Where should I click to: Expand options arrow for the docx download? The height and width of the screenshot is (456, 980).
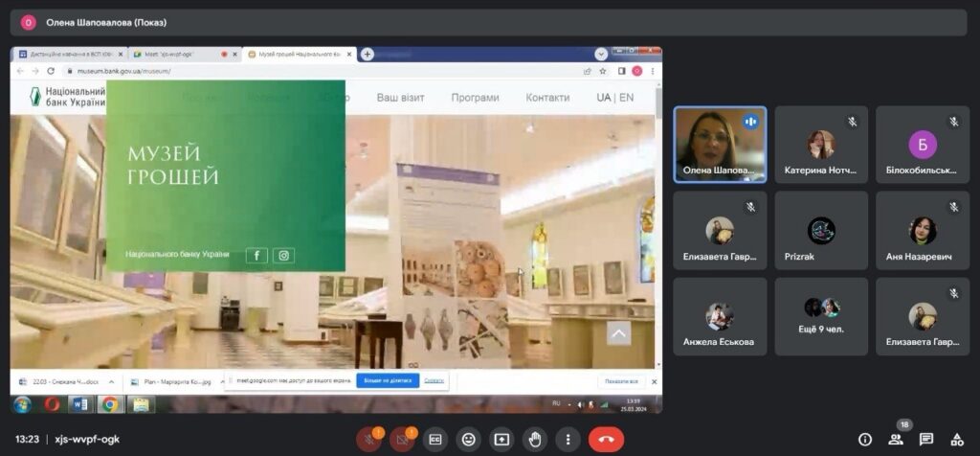pyautogui.click(x=111, y=381)
